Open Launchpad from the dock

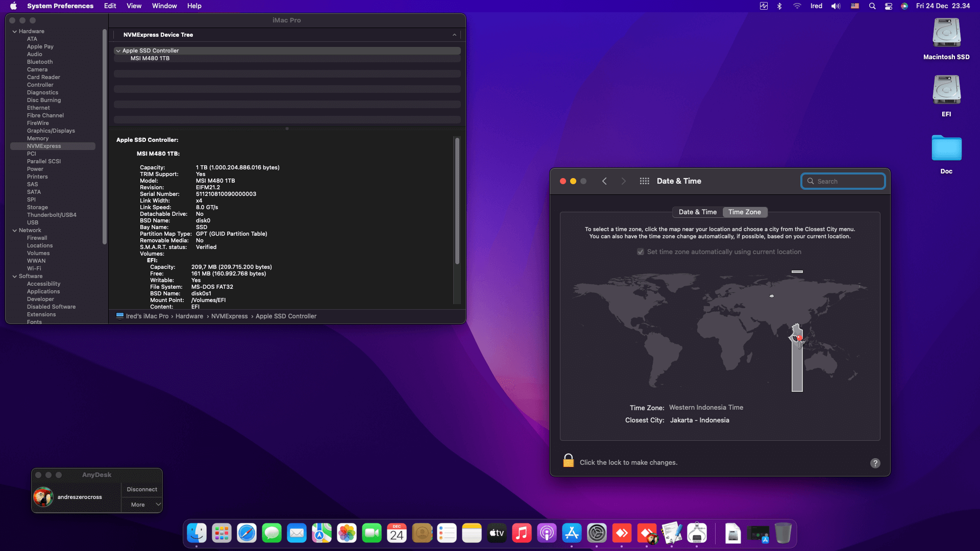point(222,533)
